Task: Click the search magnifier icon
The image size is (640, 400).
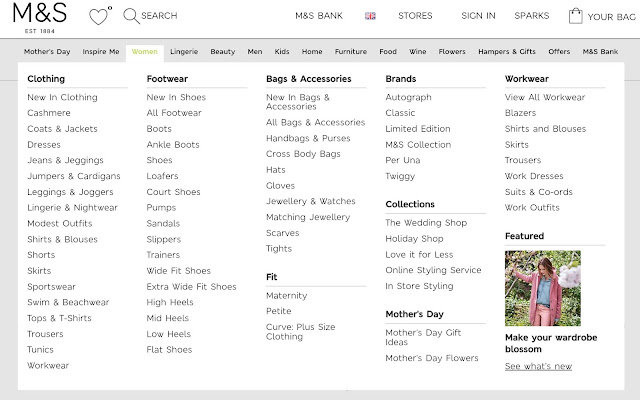Action: pyautogui.click(x=131, y=16)
